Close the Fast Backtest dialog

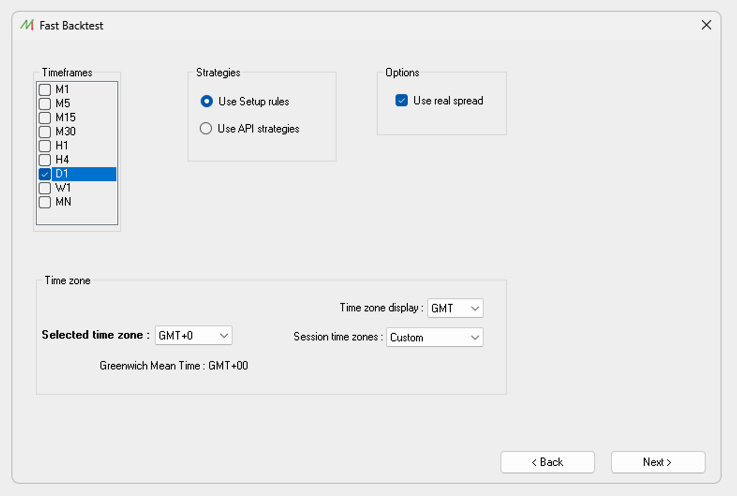[x=706, y=25]
